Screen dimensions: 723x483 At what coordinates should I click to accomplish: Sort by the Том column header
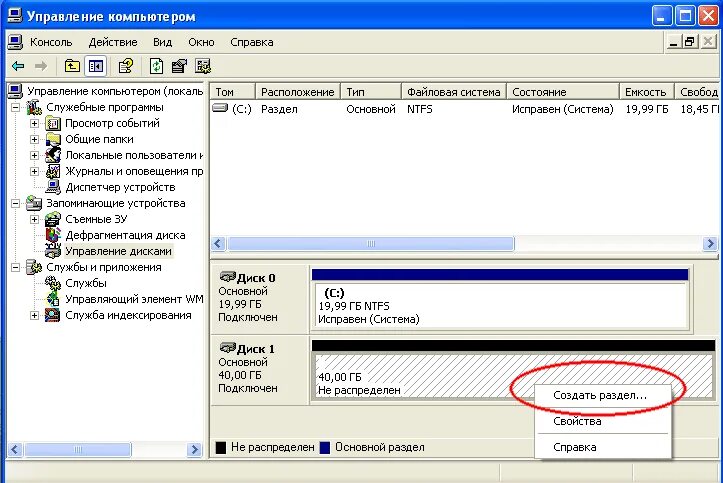coord(233,92)
